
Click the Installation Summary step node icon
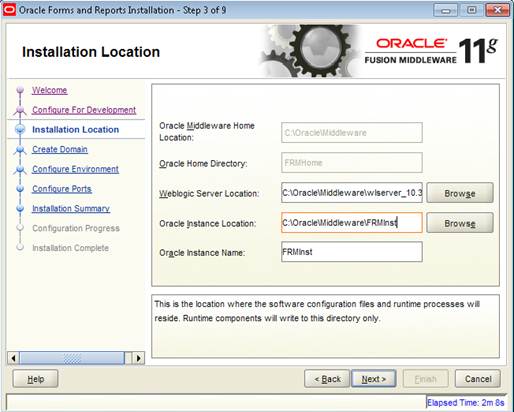coord(20,208)
